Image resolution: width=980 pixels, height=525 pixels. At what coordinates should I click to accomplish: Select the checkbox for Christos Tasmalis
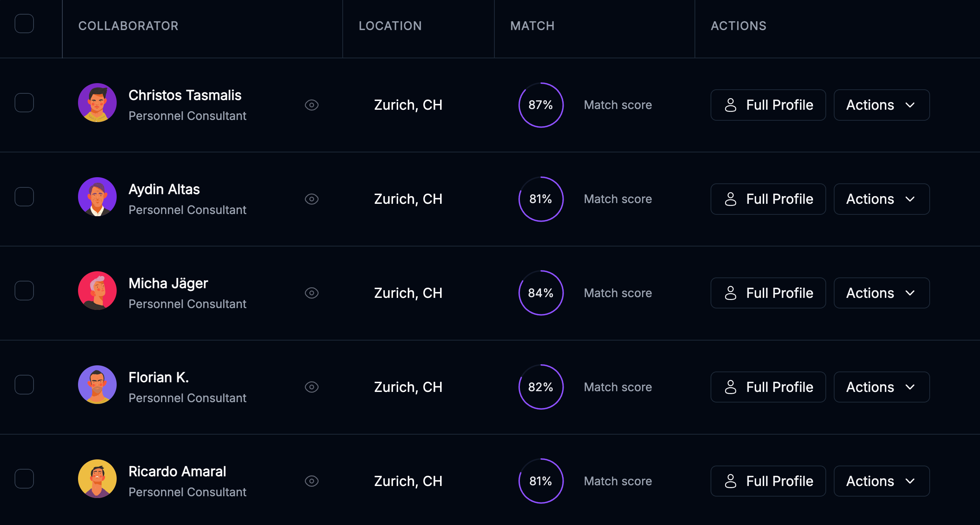coord(24,103)
